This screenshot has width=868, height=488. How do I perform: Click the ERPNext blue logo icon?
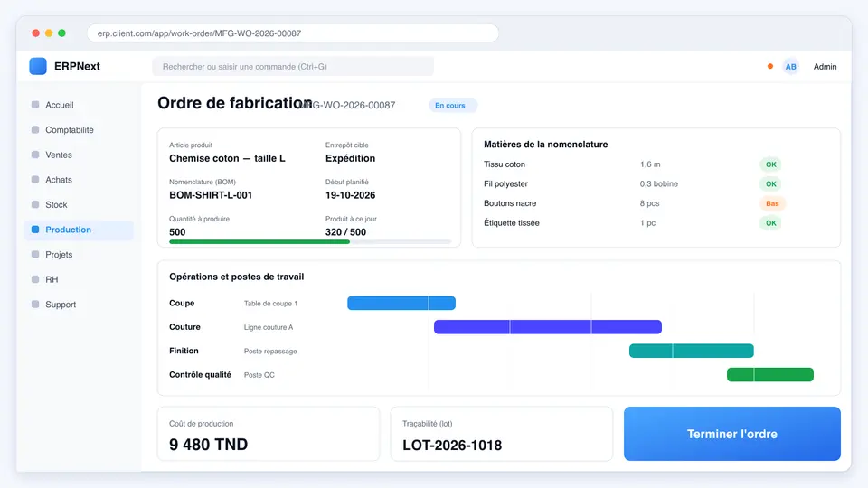[x=38, y=66]
